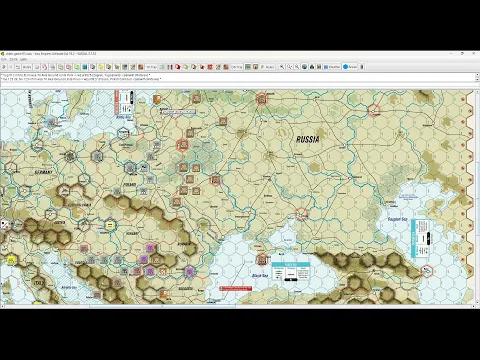480x360 pixels.
Task: Click the solid red square toolbar icon
Action: click(x=210, y=67)
